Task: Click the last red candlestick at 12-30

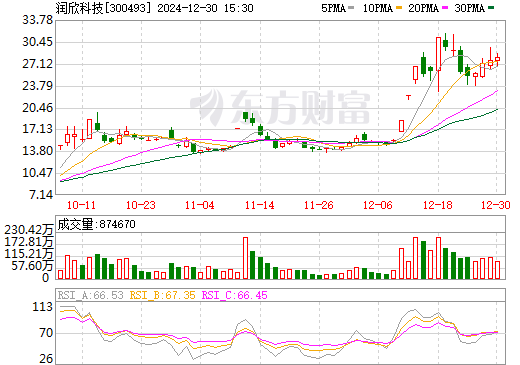Action: 497,59
